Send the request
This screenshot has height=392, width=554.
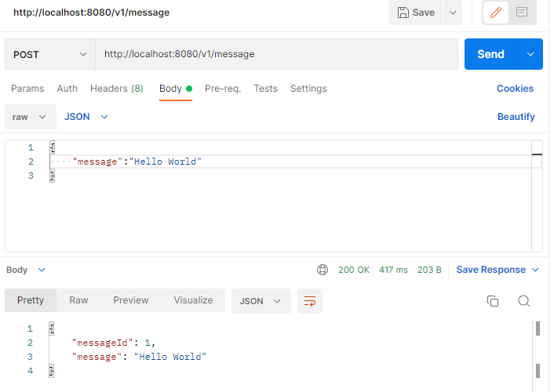[x=490, y=54]
